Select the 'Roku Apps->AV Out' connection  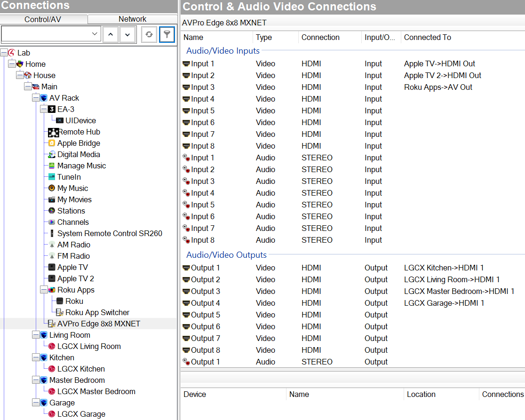pyautogui.click(x=438, y=87)
